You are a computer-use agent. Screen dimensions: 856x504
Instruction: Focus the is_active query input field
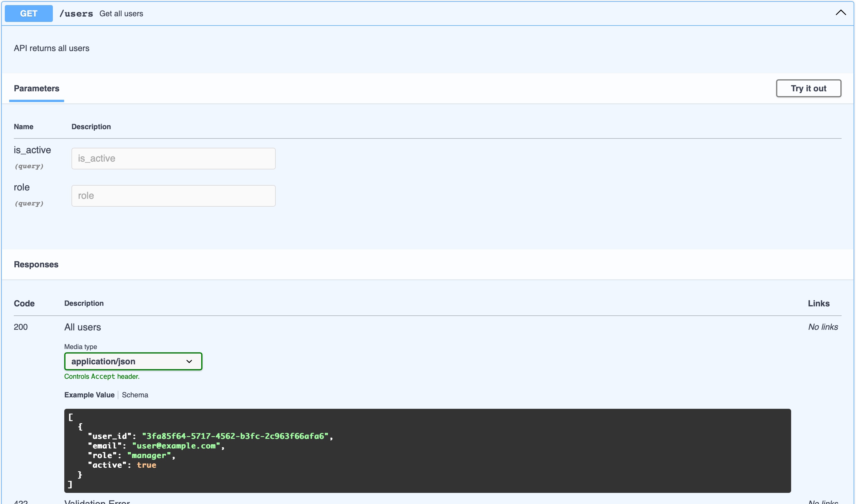(x=173, y=159)
